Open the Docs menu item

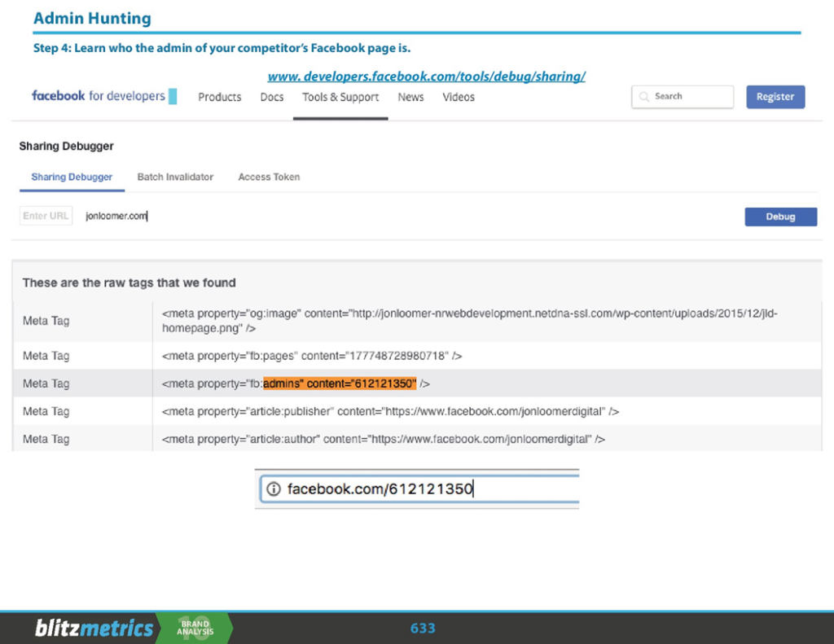pyautogui.click(x=272, y=98)
